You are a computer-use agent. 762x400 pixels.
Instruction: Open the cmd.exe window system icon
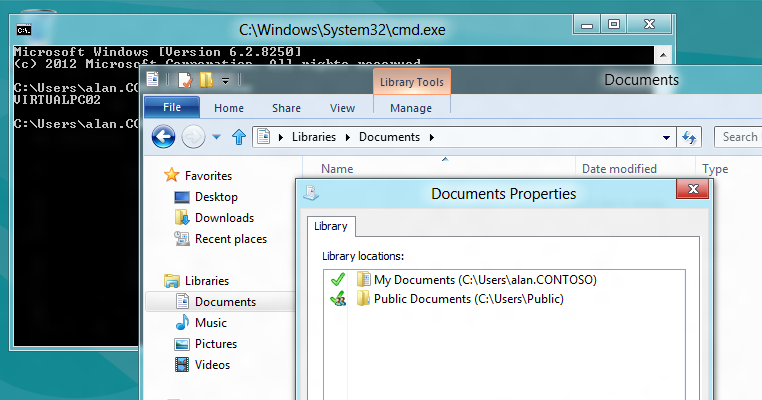click(25, 30)
